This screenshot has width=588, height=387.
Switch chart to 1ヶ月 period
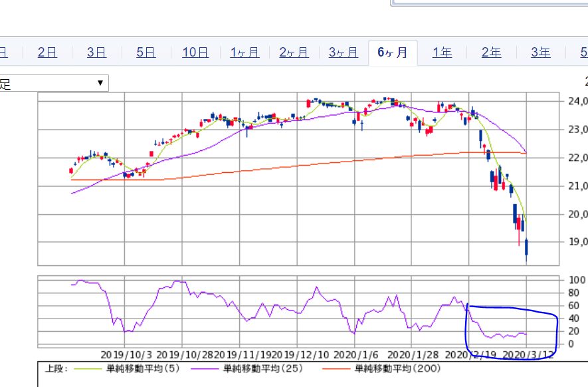click(245, 53)
